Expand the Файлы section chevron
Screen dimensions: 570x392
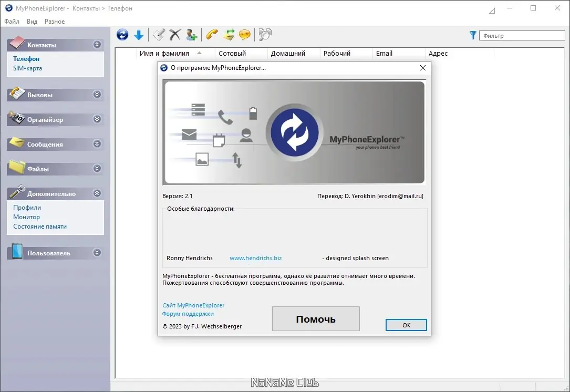(97, 168)
